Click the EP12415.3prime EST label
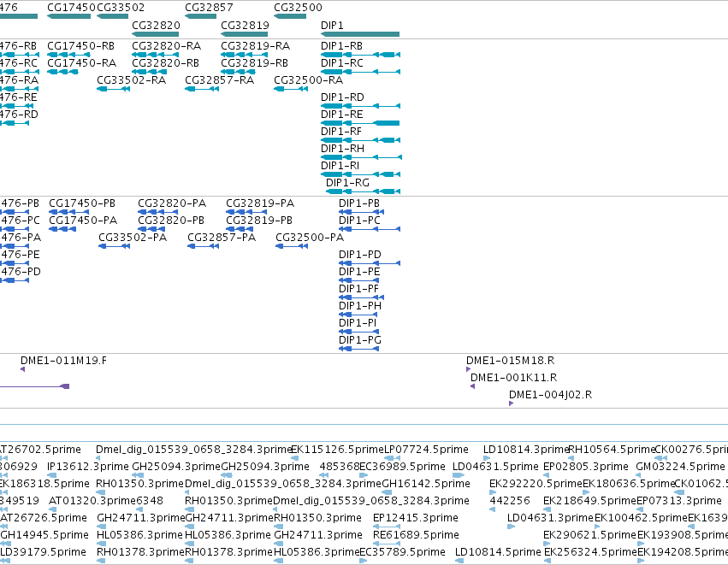The width and height of the screenshot is (728, 565). (416, 518)
